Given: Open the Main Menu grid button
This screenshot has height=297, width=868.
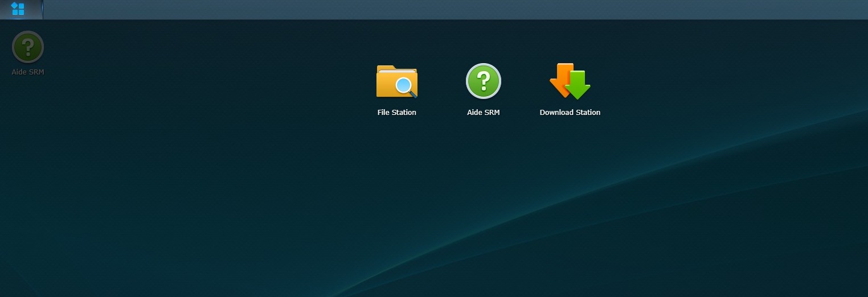Looking at the screenshot, I should pyautogui.click(x=18, y=9).
